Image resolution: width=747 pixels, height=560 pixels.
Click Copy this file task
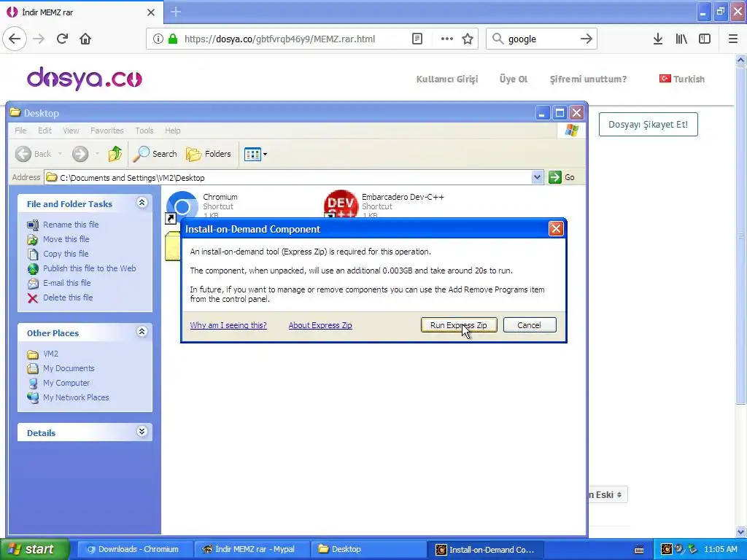point(66,254)
